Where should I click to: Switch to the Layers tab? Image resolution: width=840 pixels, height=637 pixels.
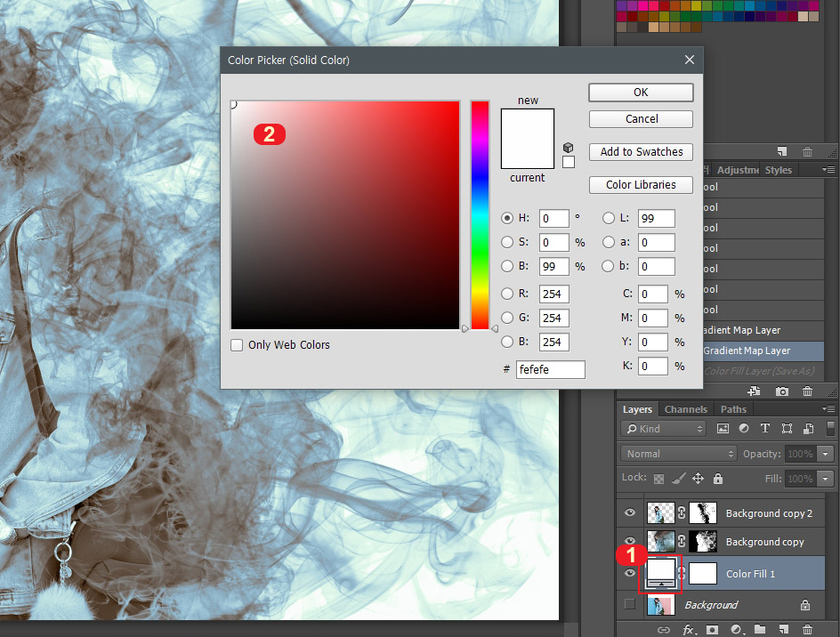click(637, 408)
